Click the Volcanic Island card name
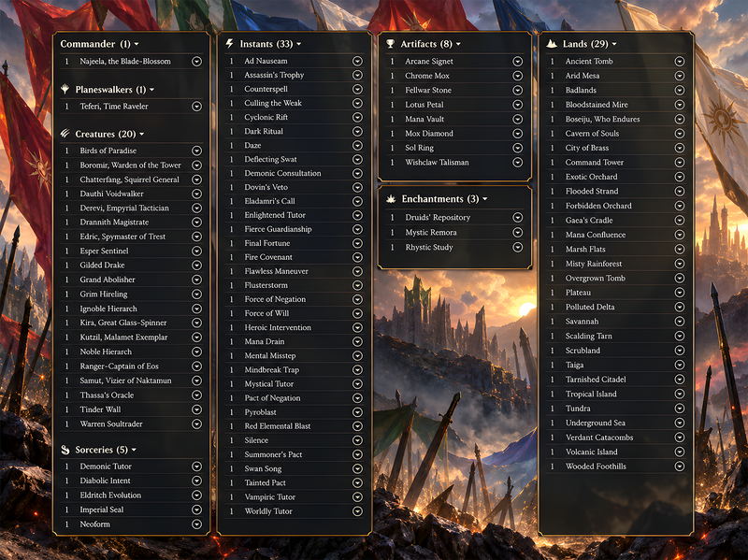The width and height of the screenshot is (748, 560). [x=591, y=452]
